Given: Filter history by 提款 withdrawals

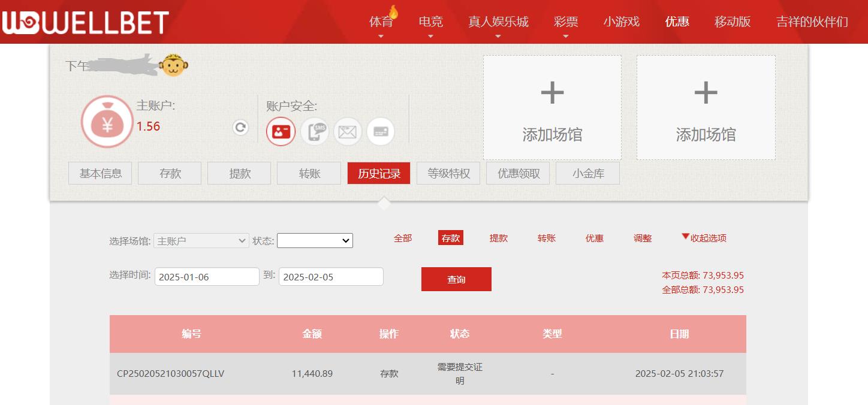Looking at the screenshot, I should pyautogui.click(x=498, y=238).
